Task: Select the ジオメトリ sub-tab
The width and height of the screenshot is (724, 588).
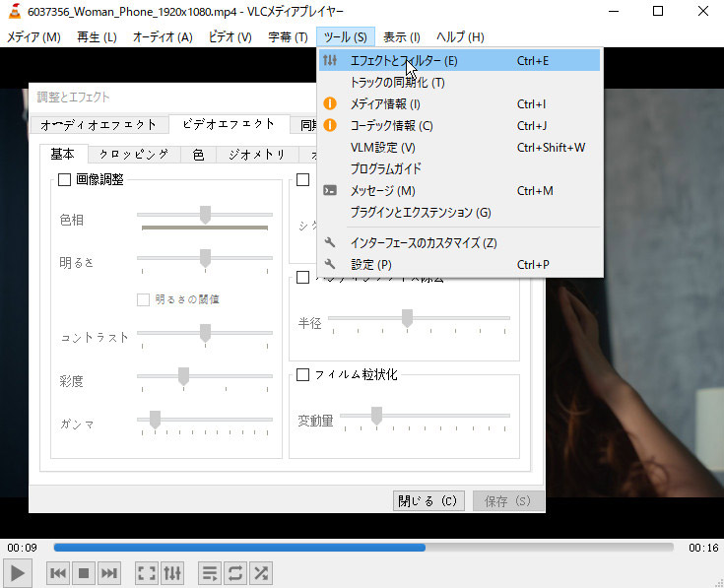Action: coord(257,155)
